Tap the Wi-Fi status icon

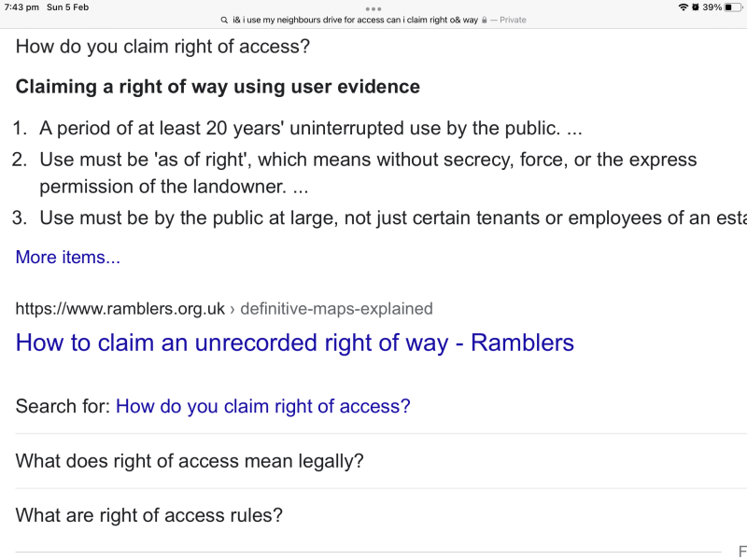click(x=684, y=7)
